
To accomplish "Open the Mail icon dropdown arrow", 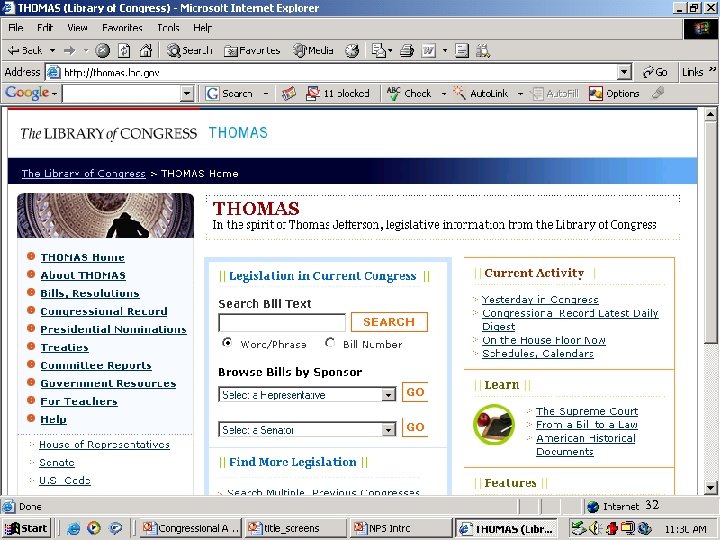I will coord(390,51).
